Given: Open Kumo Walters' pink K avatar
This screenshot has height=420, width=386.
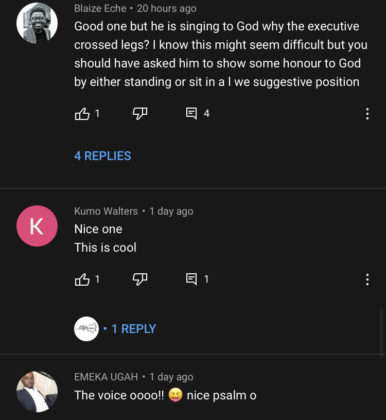Looking at the screenshot, I should pyautogui.click(x=37, y=226).
